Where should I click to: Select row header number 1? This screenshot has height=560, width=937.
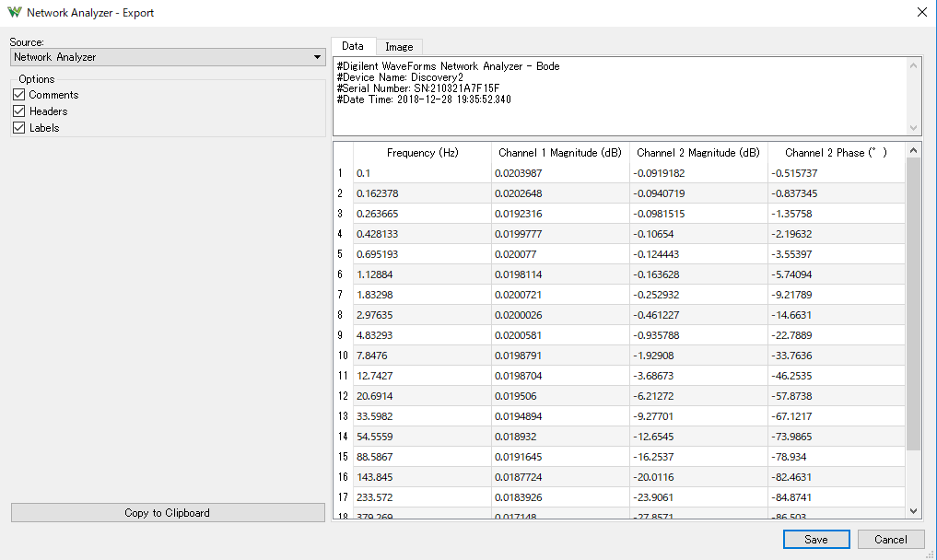[343, 173]
